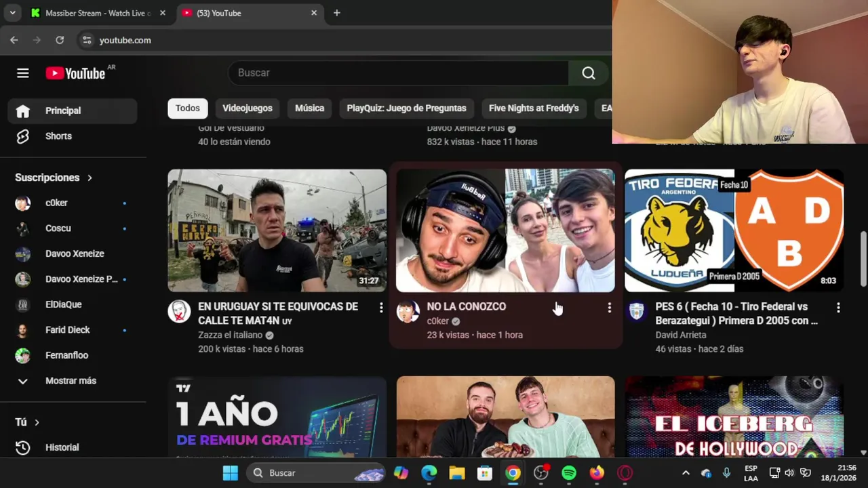Open Historial in sidebar
The width and height of the screenshot is (868, 488).
click(x=73, y=447)
